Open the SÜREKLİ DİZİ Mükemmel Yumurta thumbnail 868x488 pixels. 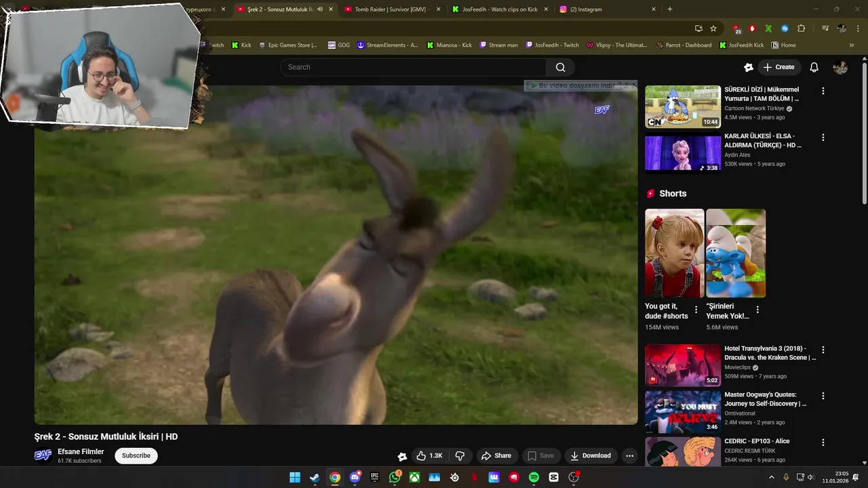(x=683, y=106)
